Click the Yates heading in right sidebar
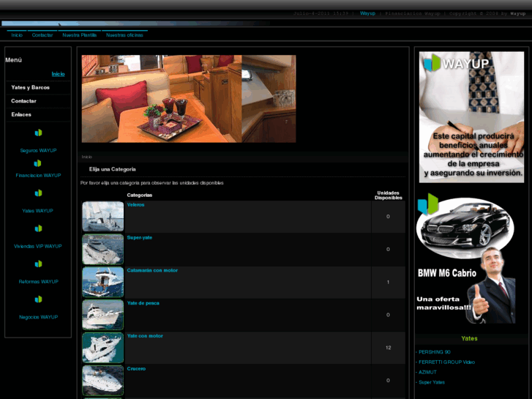 [x=469, y=338]
